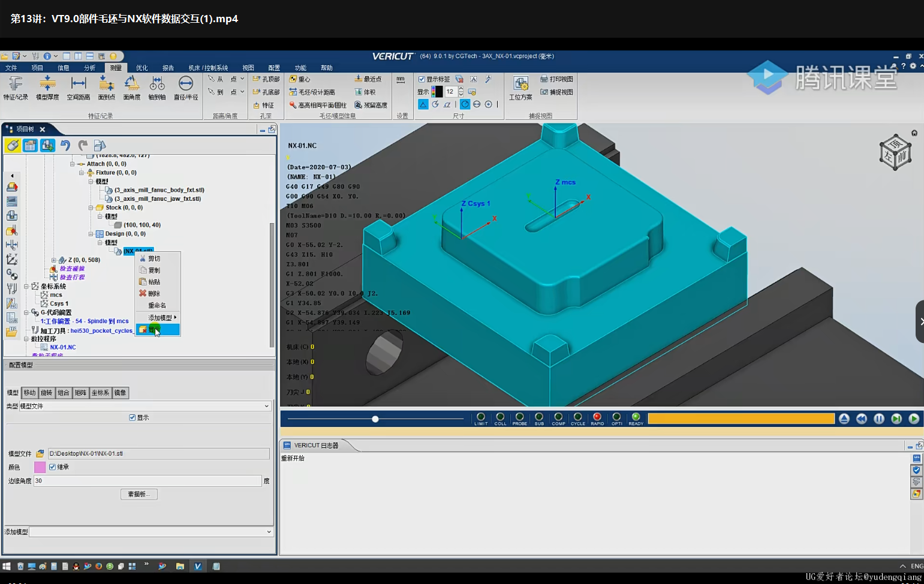Click the pink model color swatch
Viewport: 924px width, 584px height.
[40, 467]
